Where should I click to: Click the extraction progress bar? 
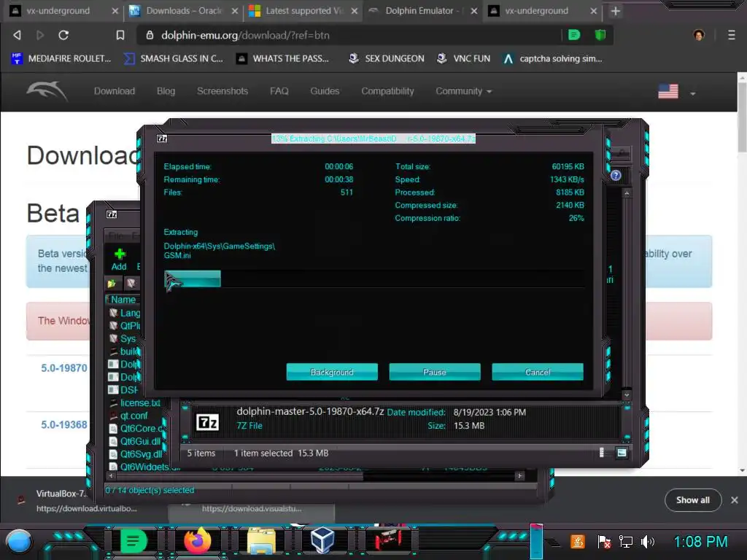tap(374, 279)
